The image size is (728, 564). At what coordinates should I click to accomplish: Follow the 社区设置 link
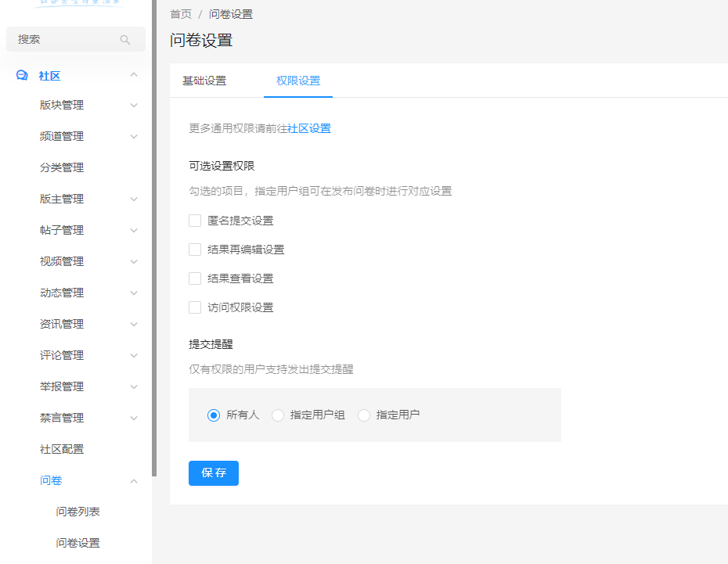tap(309, 128)
